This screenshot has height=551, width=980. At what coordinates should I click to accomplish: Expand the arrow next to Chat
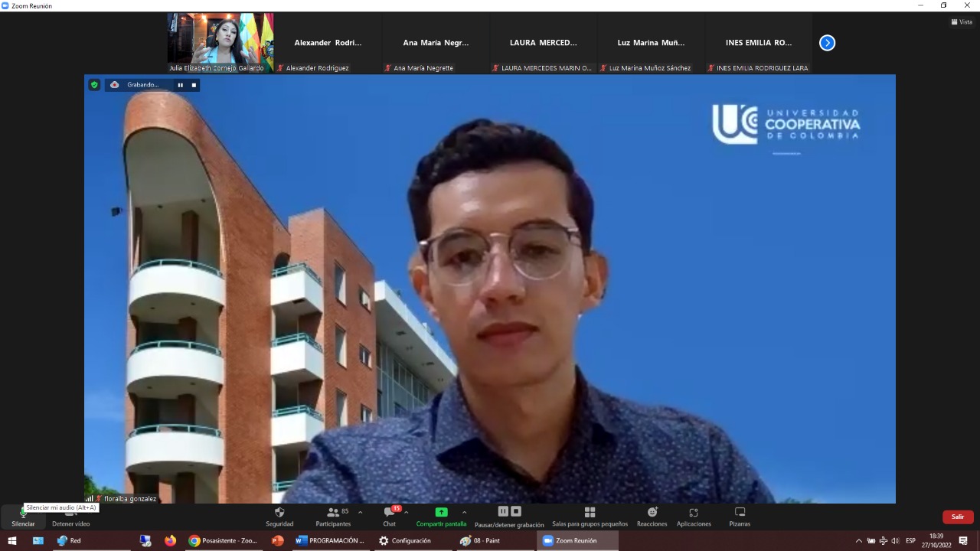point(406,513)
